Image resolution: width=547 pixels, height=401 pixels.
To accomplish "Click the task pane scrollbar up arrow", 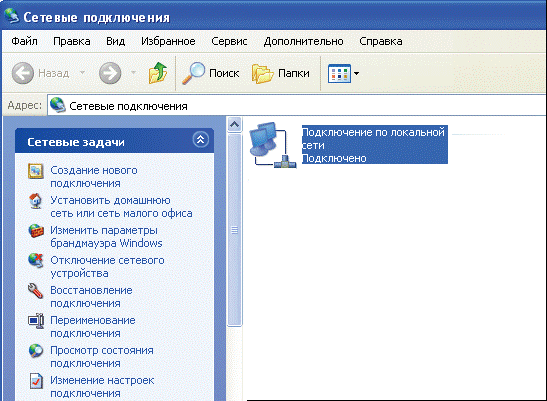I will pyautogui.click(x=234, y=125).
